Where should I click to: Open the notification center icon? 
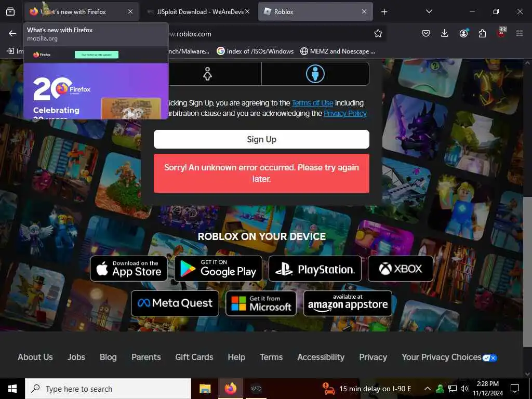(515, 389)
